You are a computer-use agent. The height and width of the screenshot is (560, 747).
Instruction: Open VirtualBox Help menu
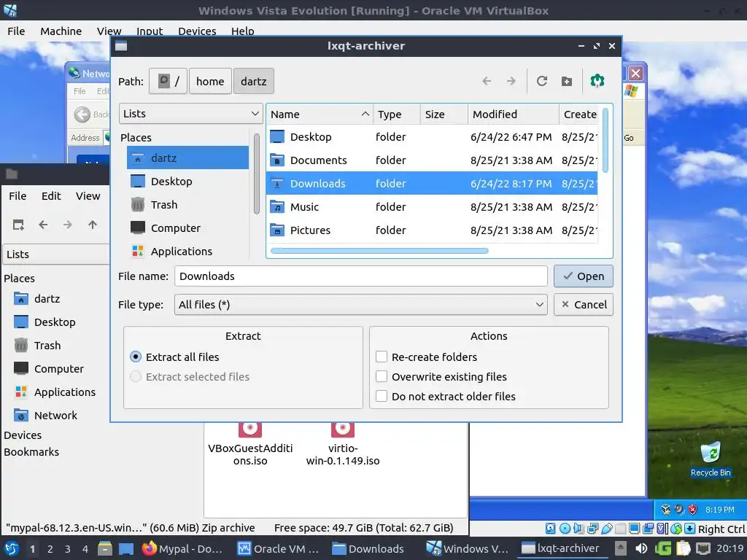click(x=242, y=31)
